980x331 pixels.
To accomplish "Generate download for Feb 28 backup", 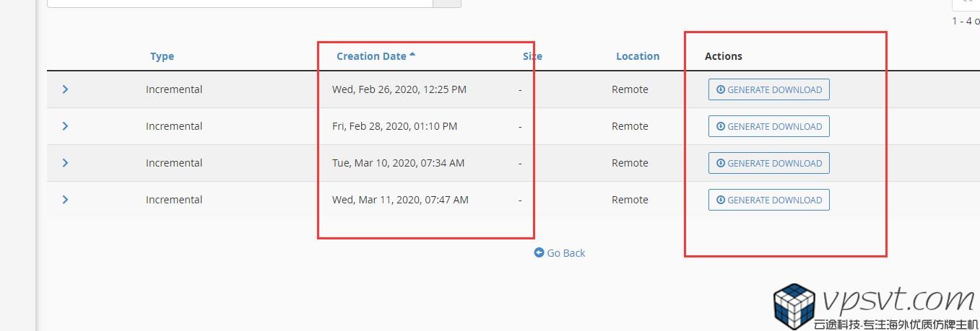I will (768, 127).
